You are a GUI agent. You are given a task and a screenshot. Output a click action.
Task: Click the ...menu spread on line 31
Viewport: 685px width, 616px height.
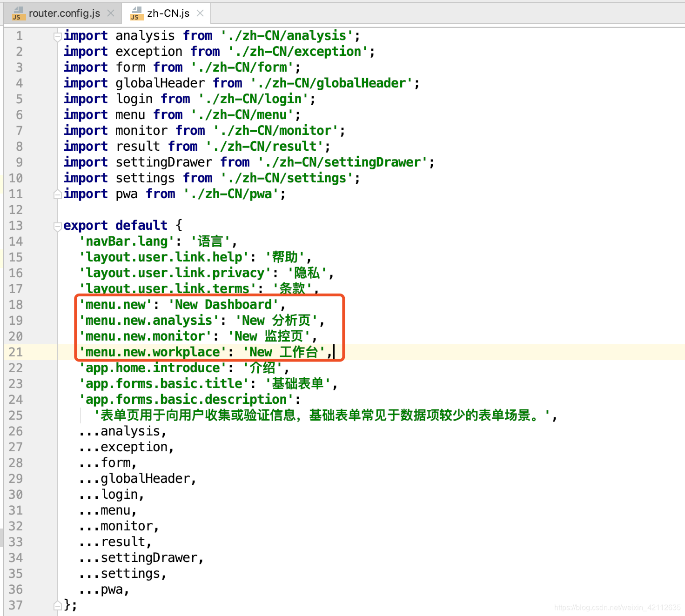tap(104, 510)
